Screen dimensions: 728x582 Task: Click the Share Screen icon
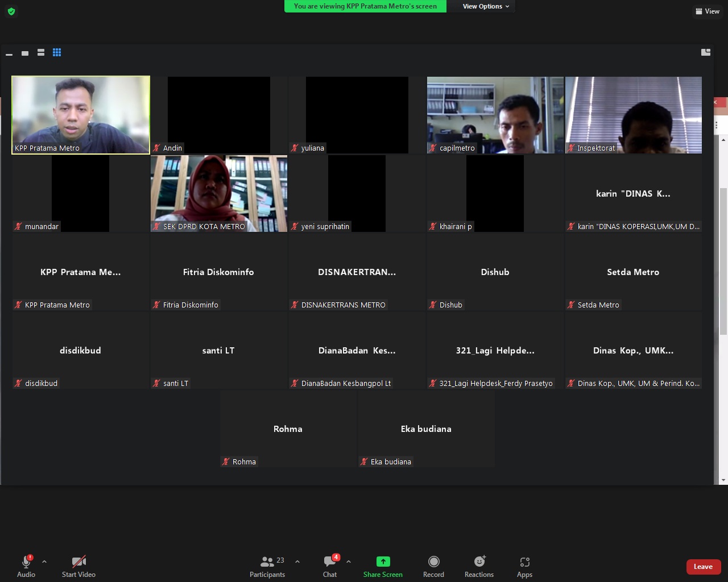[x=383, y=562]
